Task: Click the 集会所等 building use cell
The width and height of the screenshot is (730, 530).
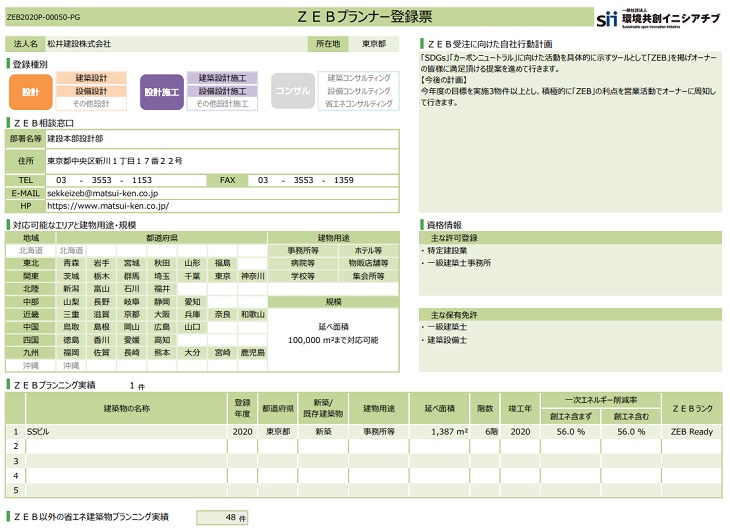Action: click(x=368, y=276)
